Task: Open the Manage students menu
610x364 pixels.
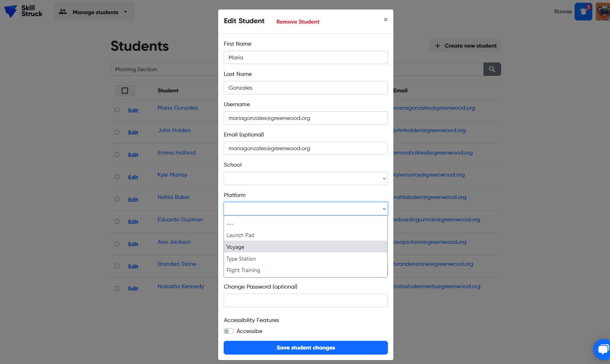Action: point(94,12)
